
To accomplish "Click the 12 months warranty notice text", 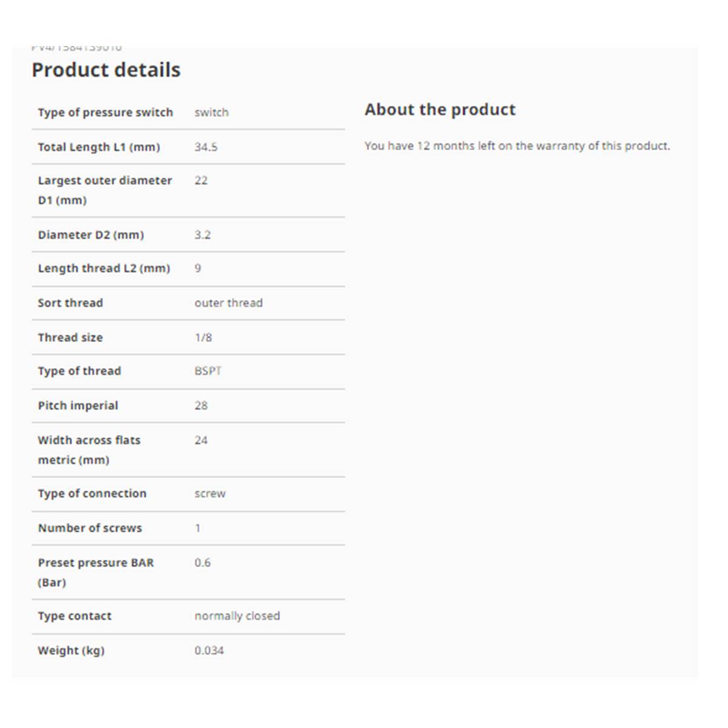I will [x=517, y=146].
